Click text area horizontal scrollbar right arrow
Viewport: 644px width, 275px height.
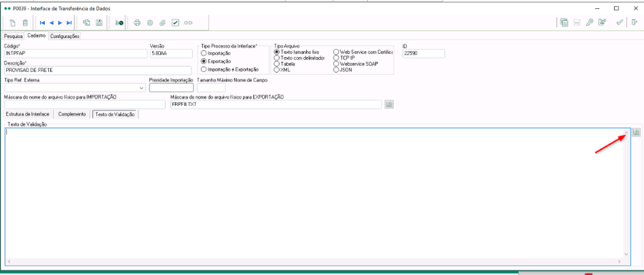pos(620,261)
